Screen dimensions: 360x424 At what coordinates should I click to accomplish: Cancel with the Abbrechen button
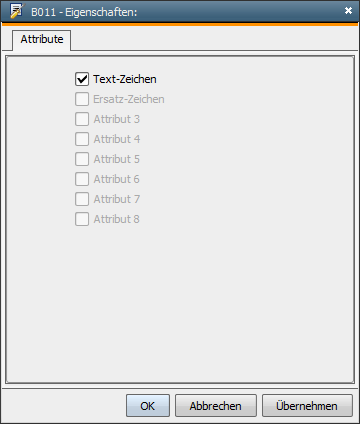tap(216, 406)
